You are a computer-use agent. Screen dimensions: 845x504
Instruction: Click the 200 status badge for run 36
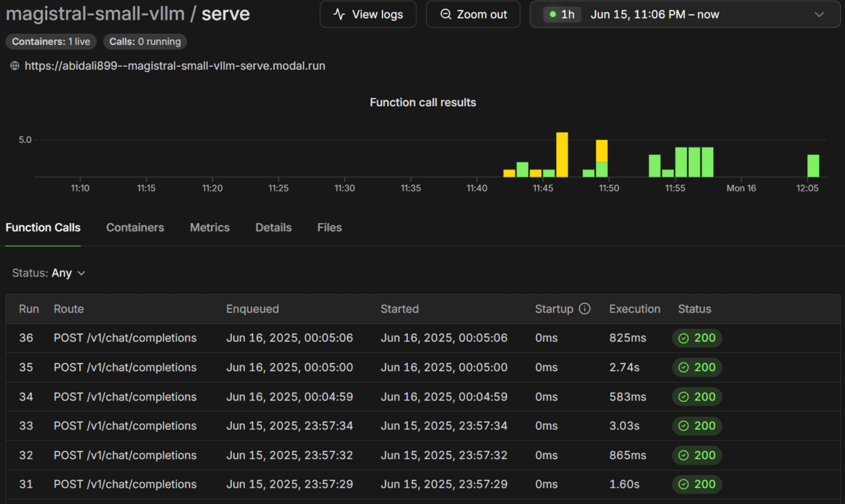click(x=696, y=338)
